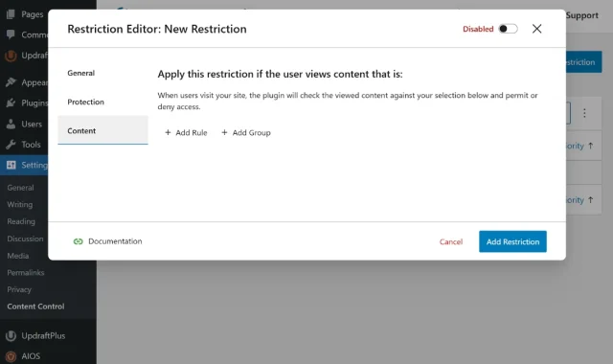Open the three-dot options menu
This screenshot has height=364, width=613.
coord(584,113)
